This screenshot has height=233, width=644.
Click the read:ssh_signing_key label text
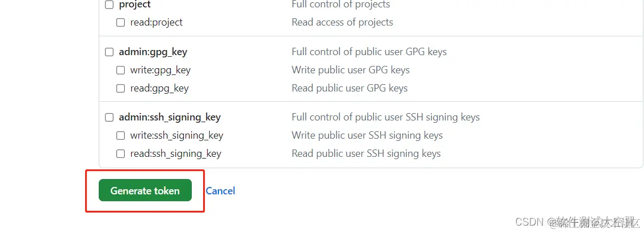[x=176, y=154]
